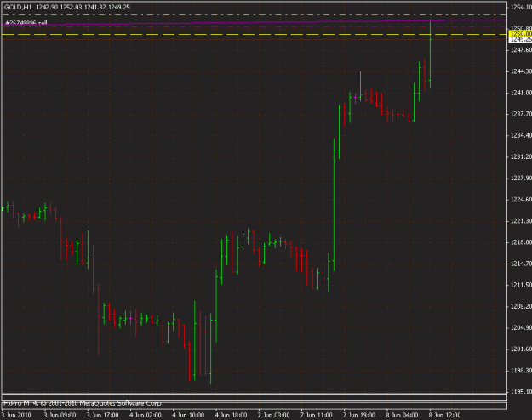Select the #26749896 sell order label
Viewport: 532px width, 420px height.
pos(26,23)
